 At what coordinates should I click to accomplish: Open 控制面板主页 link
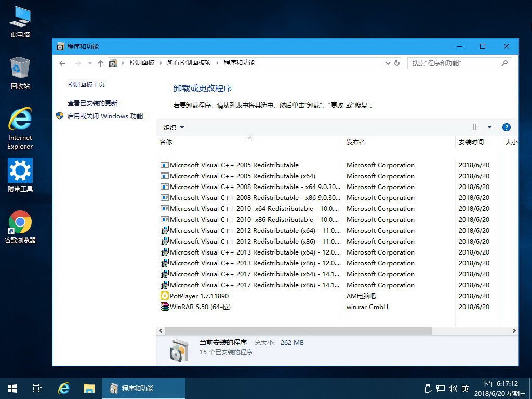click(x=86, y=85)
